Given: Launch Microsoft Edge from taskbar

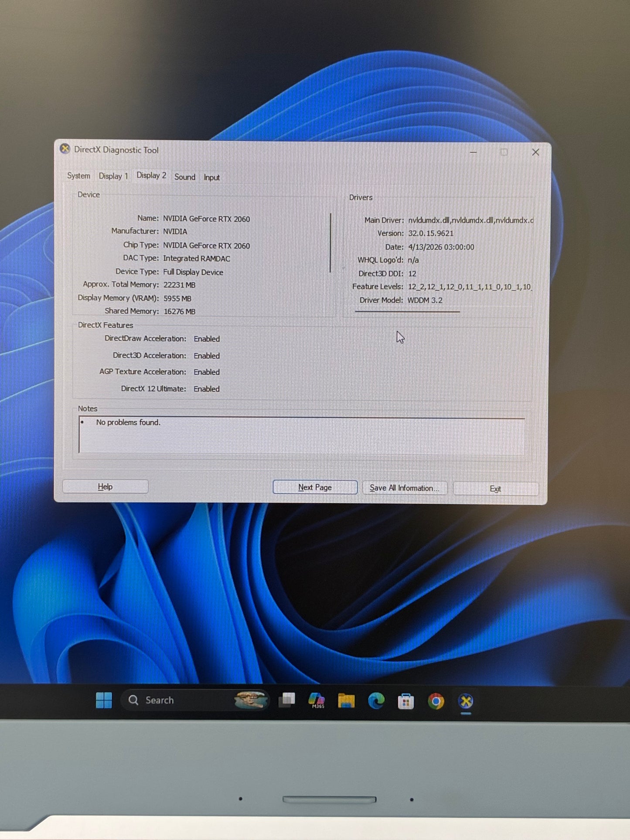Looking at the screenshot, I should pyautogui.click(x=376, y=701).
